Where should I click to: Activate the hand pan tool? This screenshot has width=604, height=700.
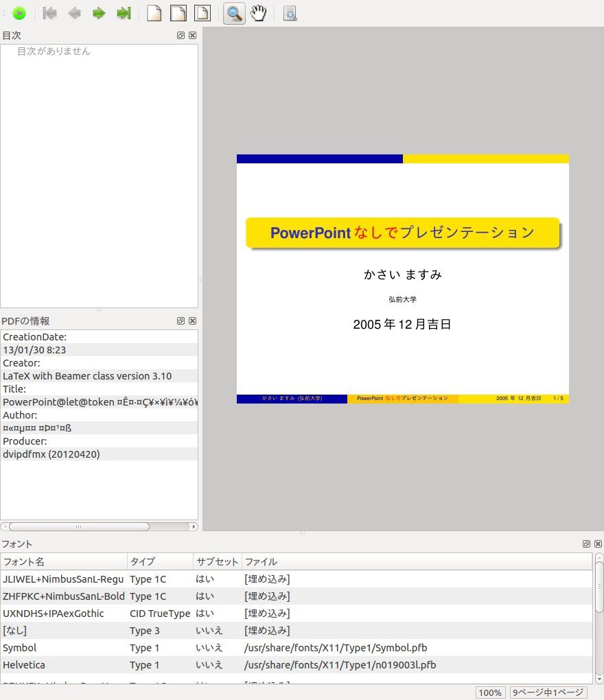coord(257,12)
